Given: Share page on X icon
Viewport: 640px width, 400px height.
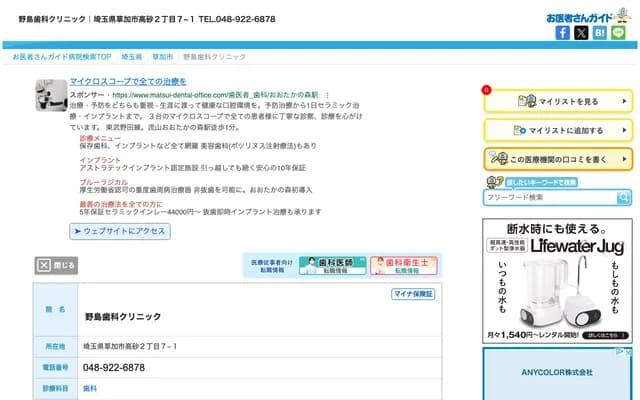Looking at the screenshot, I should click(x=581, y=33).
